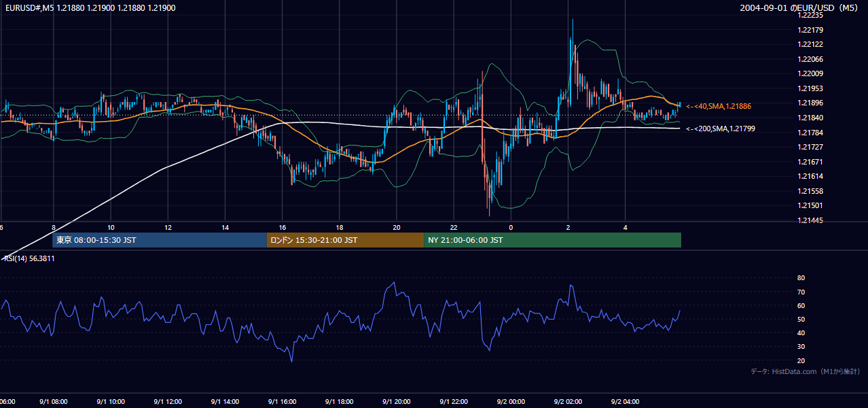Click price axis value 1.21671
The width and height of the screenshot is (868, 408).
click(x=810, y=162)
